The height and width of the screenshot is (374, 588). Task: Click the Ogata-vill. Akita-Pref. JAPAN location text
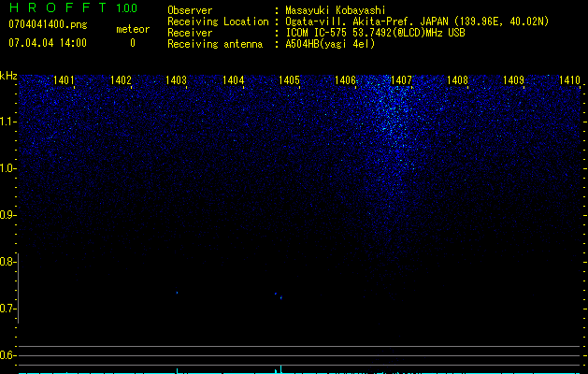pyautogui.click(x=417, y=22)
